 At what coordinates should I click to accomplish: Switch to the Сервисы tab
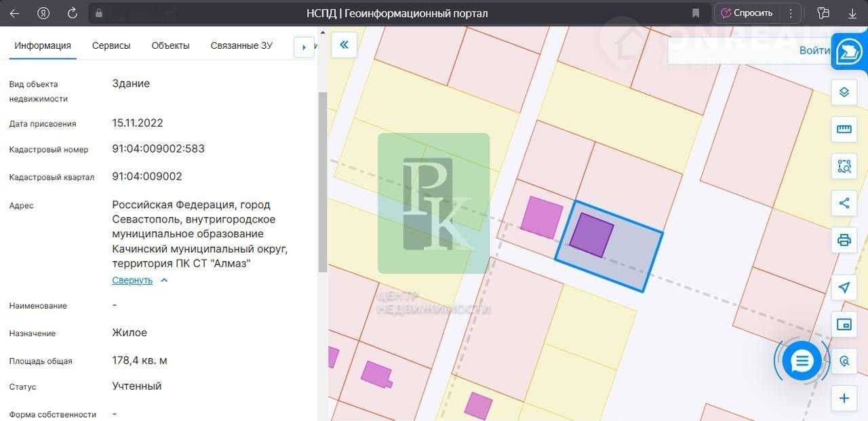coord(111,45)
